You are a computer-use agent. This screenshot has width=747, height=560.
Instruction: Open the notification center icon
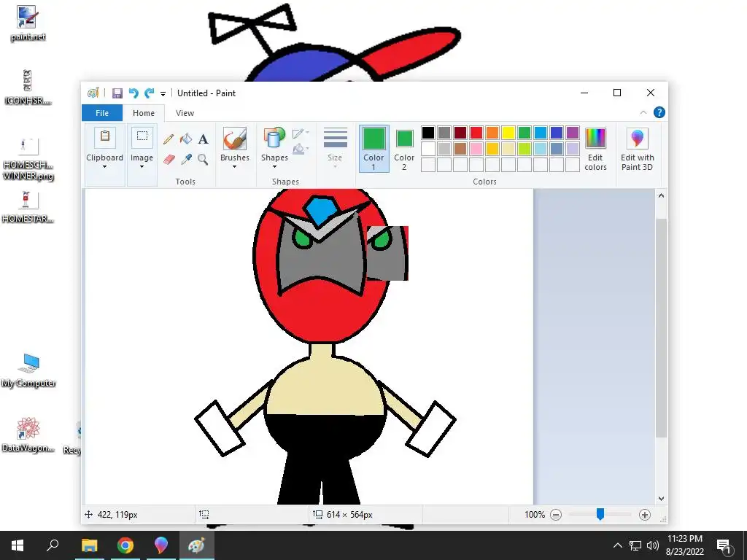(724, 545)
